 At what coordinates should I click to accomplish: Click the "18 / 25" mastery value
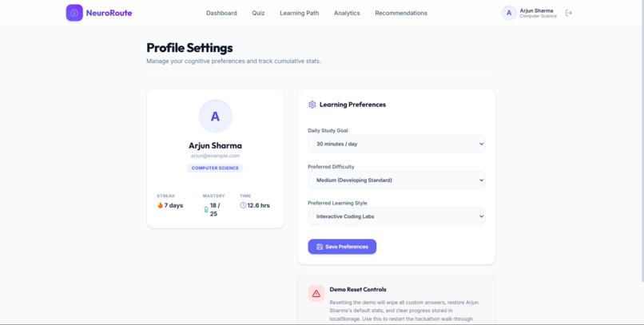coord(215,210)
